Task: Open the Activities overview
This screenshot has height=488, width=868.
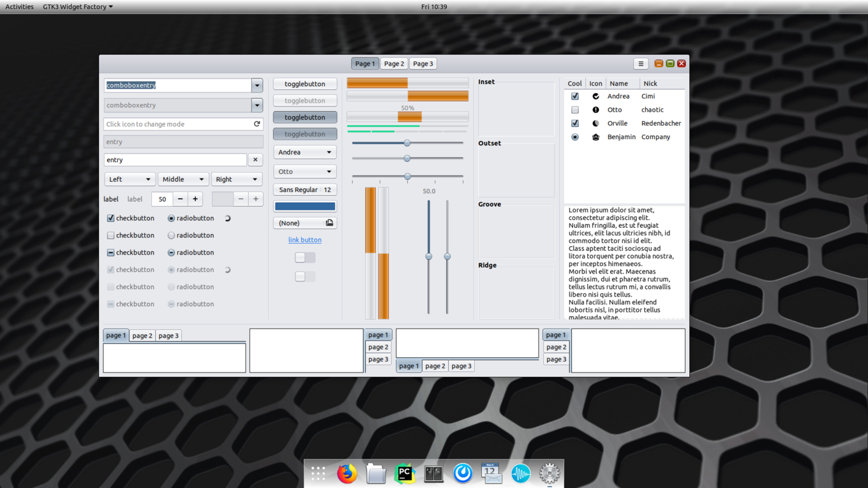Action: [19, 6]
